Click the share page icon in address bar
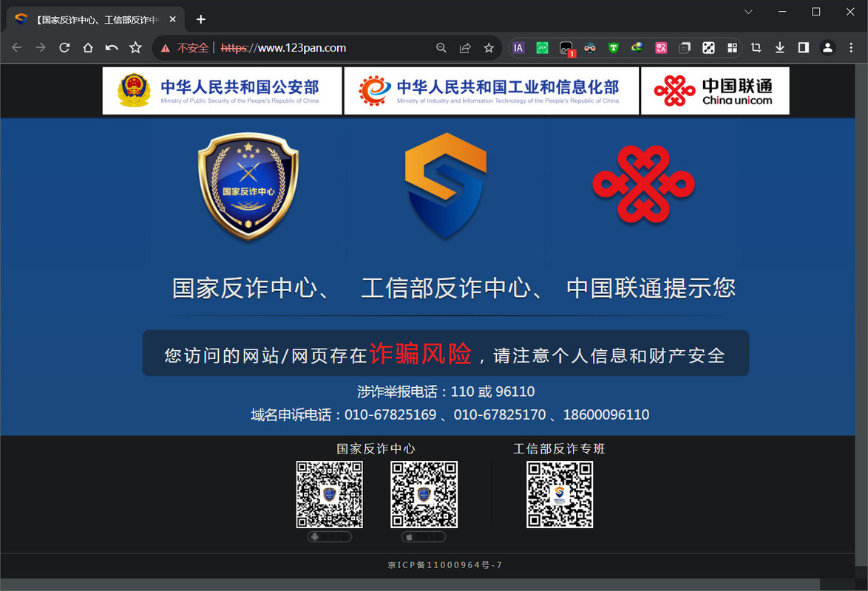868x591 pixels. pyautogui.click(x=465, y=48)
